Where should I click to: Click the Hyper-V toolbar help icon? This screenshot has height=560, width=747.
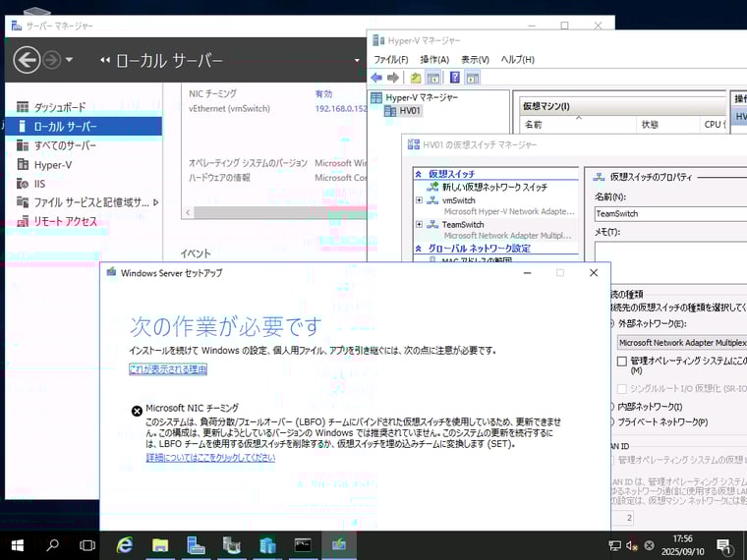[x=455, y=78]
